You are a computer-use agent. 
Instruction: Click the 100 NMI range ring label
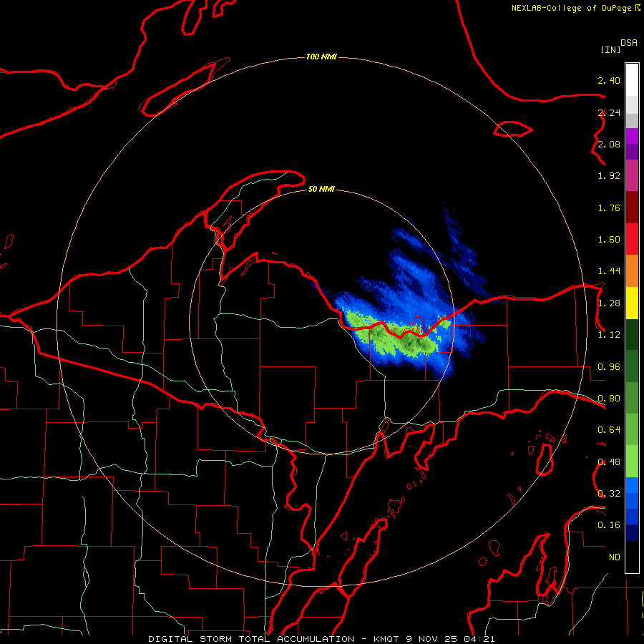point(321,57)
